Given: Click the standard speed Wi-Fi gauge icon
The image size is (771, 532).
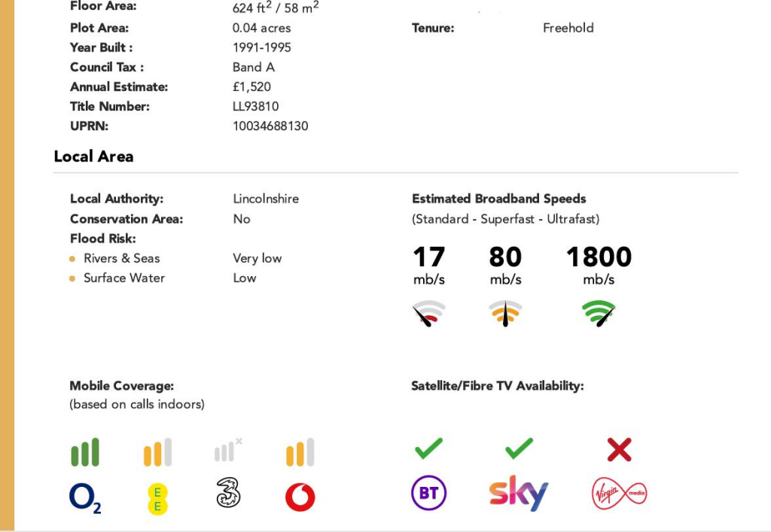Looking at the screenshot, I should point(428,312).
